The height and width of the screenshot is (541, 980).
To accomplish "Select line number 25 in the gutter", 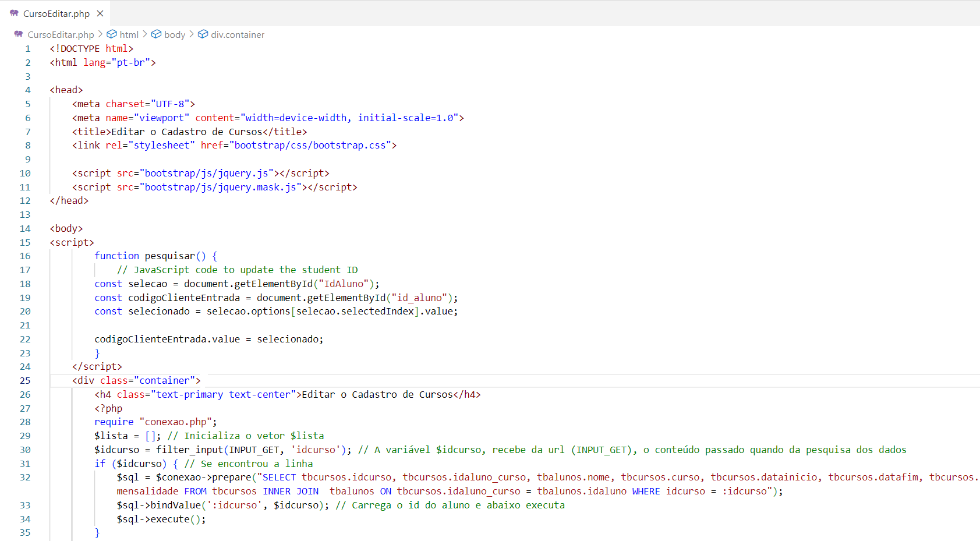I will click(25, 381).
